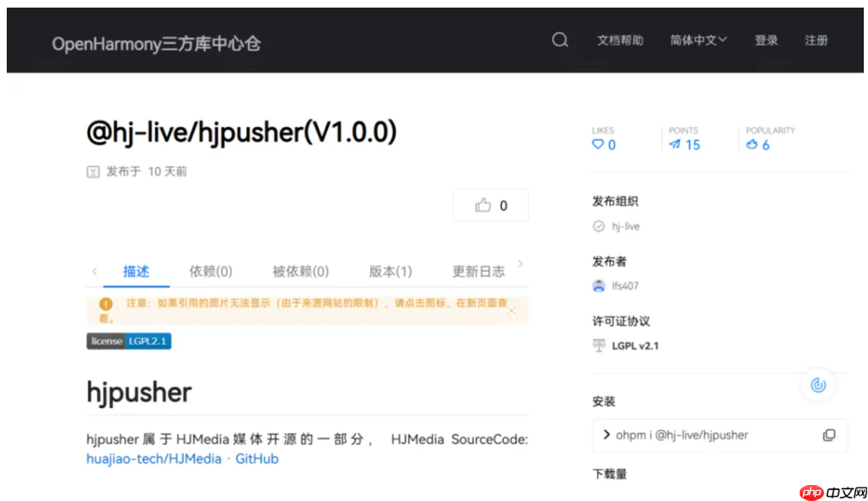Viewport: 868px width, 501px height.
Task: Click the thumbs-up button showing 0
Action: (490, 205)
